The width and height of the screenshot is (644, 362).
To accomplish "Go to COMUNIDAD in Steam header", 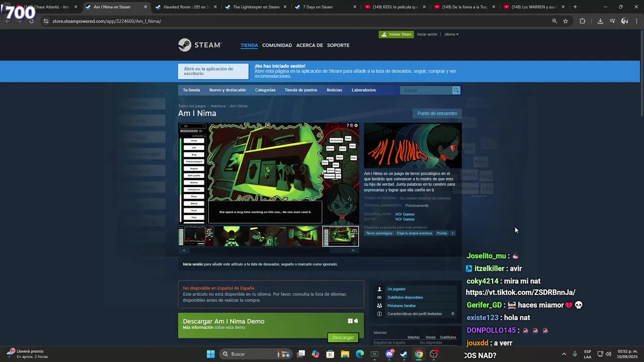I will tap(277, 45).
